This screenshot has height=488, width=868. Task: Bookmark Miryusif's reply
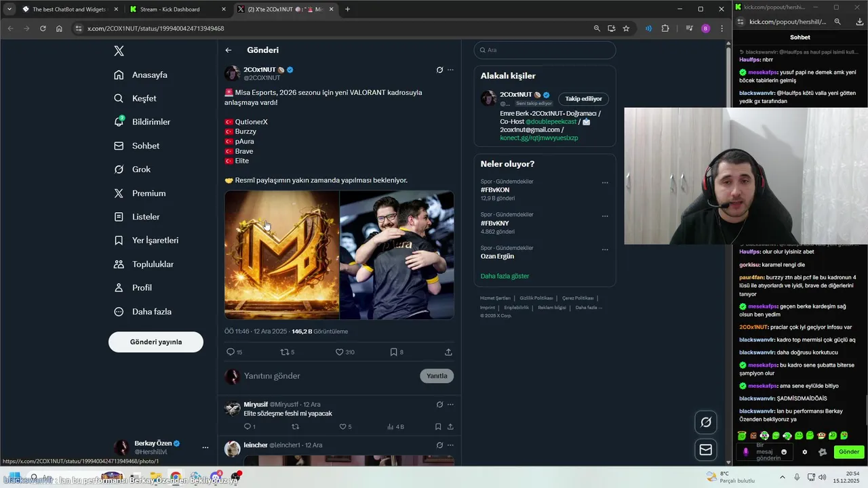point(438,426)
